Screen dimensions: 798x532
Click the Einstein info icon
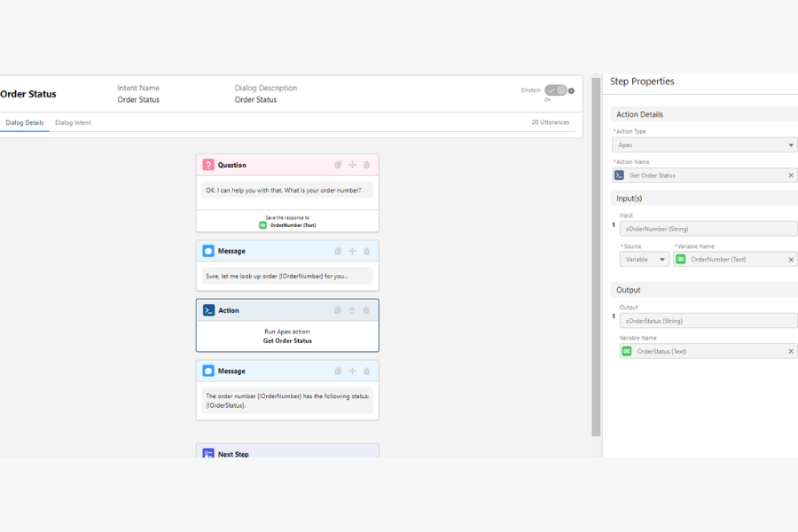[x=571, y=90]
